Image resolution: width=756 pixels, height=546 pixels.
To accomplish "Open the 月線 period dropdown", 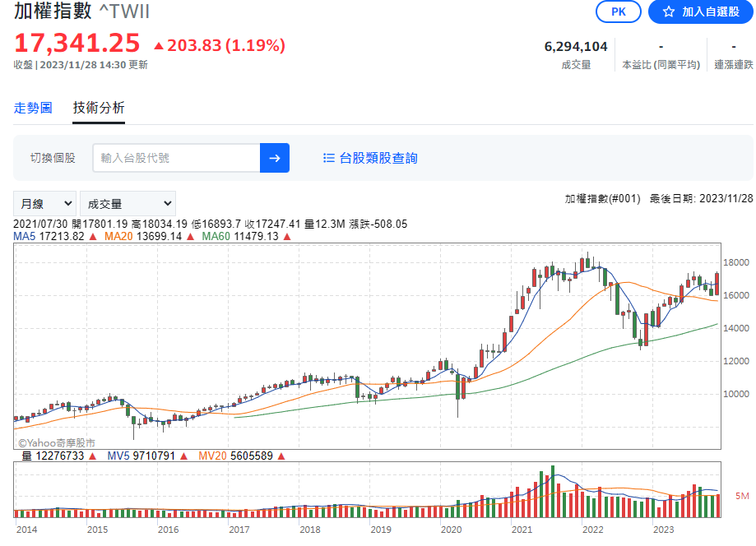I will pyautogui.click(x=45, y=203).
